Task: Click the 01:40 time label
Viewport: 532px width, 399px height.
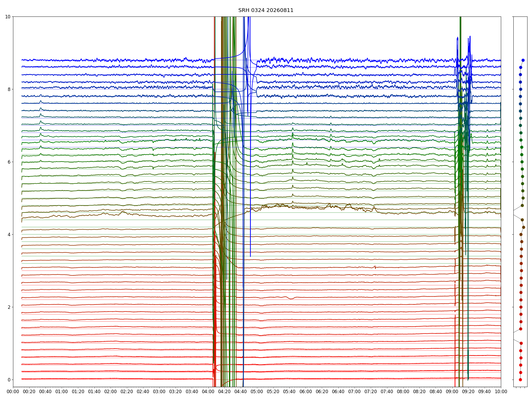Action: coord(94,392)
